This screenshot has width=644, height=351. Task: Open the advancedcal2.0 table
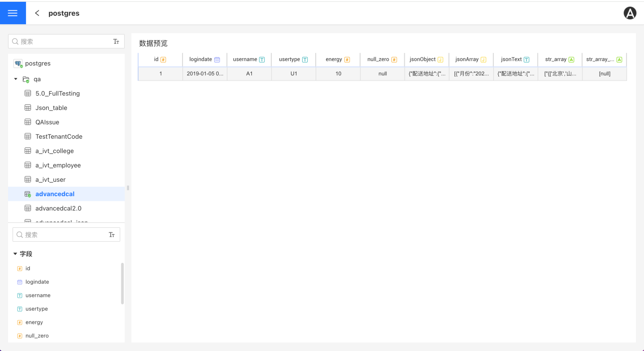tap(58, 208)
